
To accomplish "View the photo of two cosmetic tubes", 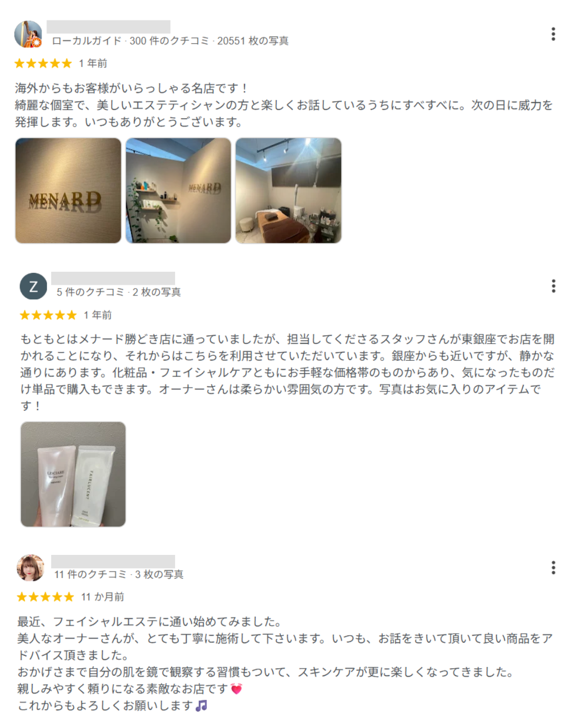I will click(x=73, y=474).
